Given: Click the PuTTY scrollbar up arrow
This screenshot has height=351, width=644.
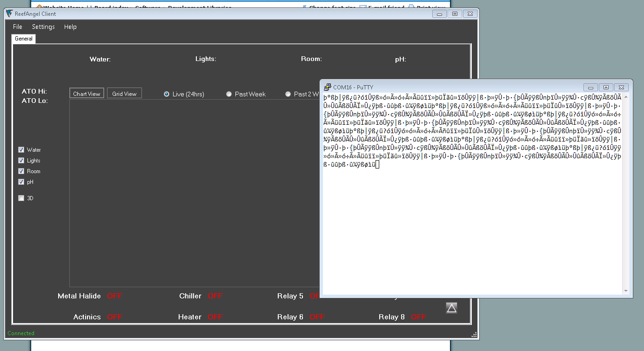Looking at the screenshot, I should point(626,97).
